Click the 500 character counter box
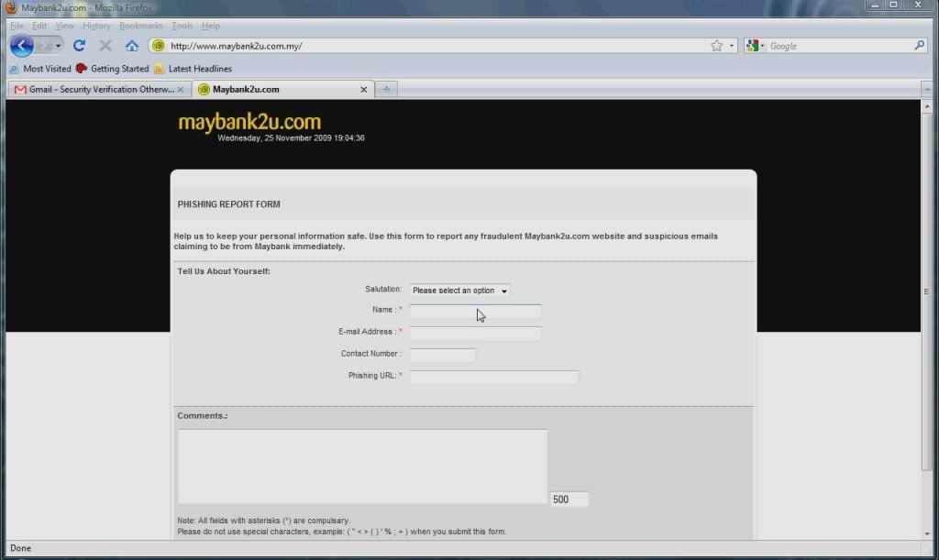This screenshot has width=939, height=560. [569, 499]
